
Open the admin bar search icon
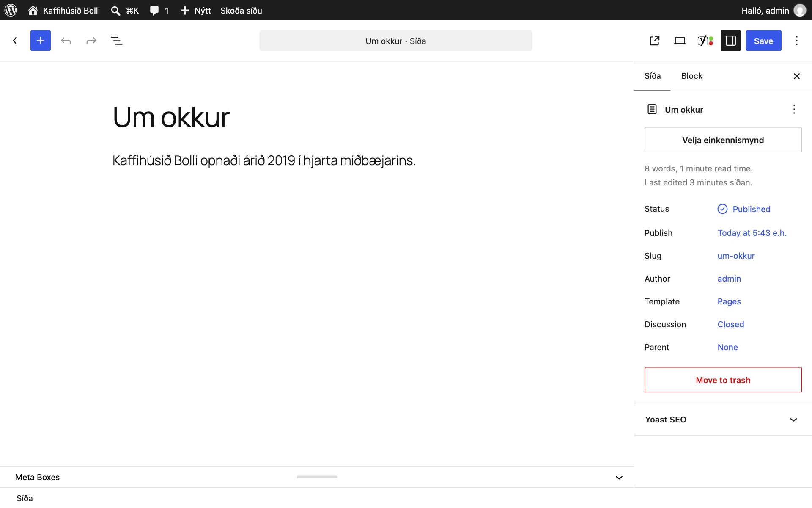(x=115, y=11)
